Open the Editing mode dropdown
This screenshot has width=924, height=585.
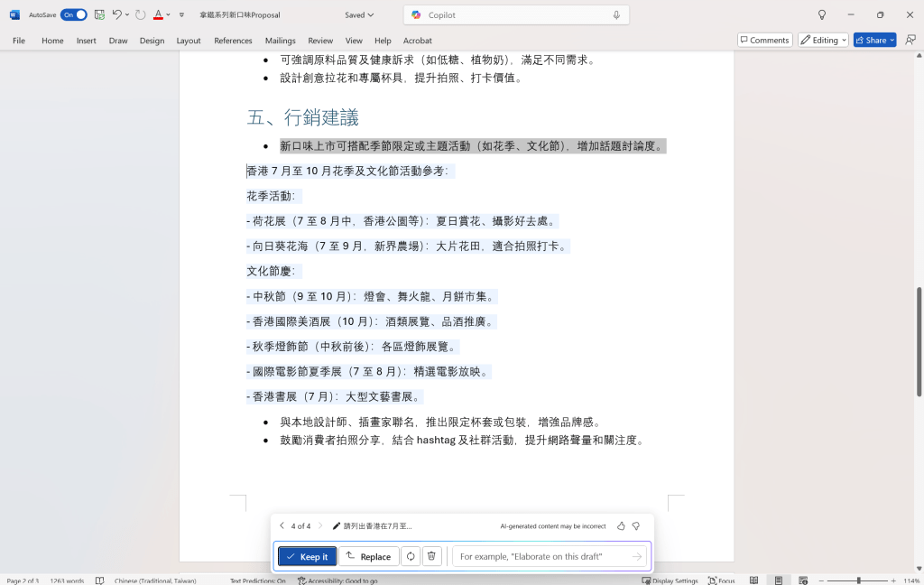click(823, 40)
